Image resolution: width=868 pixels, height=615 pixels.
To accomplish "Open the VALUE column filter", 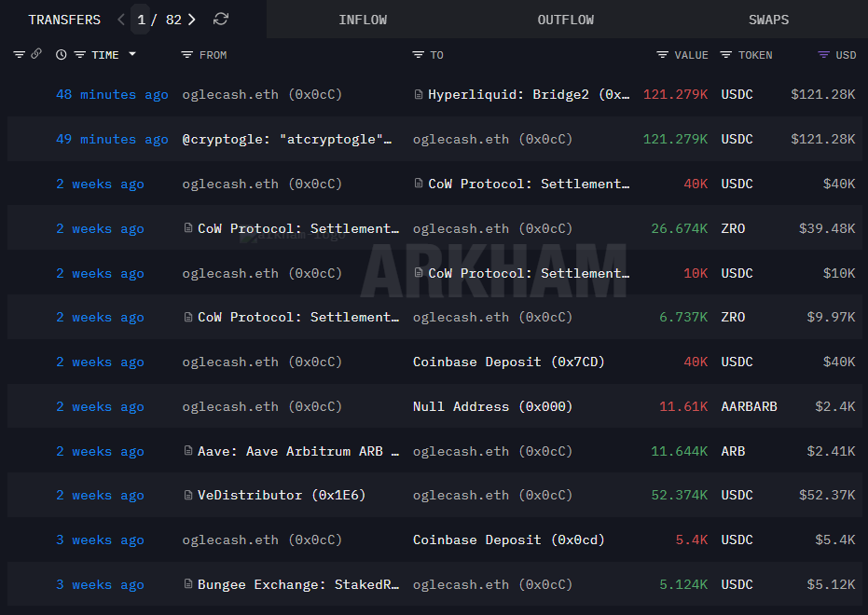I will 662,55.
